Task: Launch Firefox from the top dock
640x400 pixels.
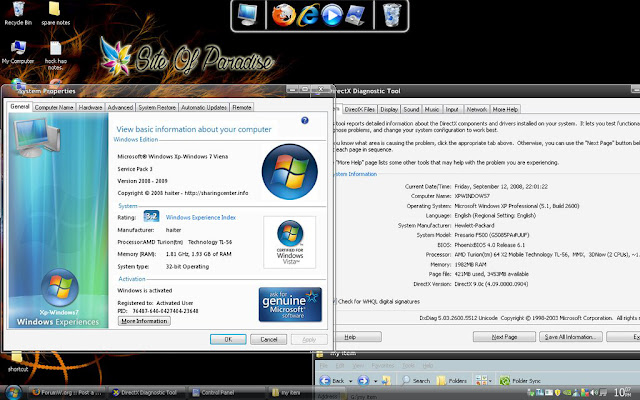Action: tap(283, 16)
